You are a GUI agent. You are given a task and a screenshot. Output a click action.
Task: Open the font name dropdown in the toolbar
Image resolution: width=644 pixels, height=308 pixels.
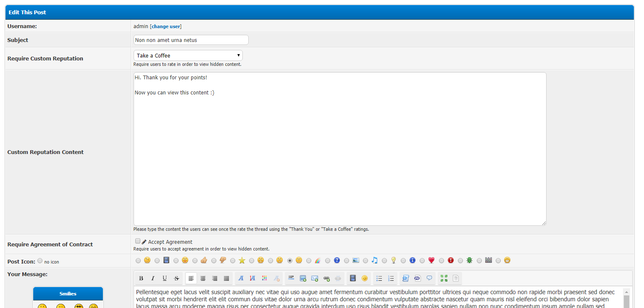click(241, 278)
